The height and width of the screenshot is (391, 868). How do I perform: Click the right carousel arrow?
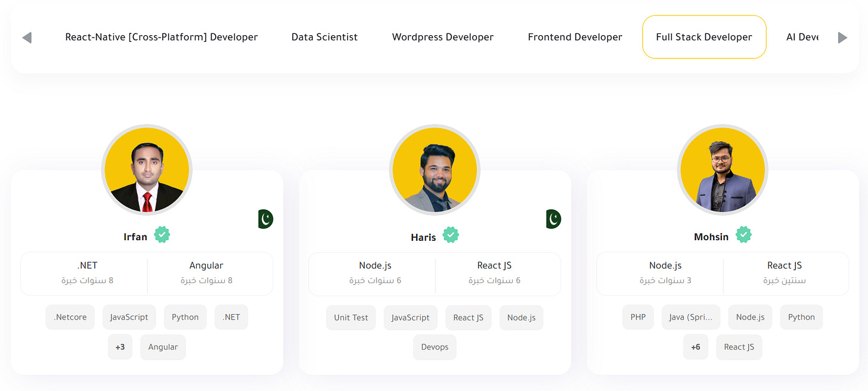(x=842, y=38)
